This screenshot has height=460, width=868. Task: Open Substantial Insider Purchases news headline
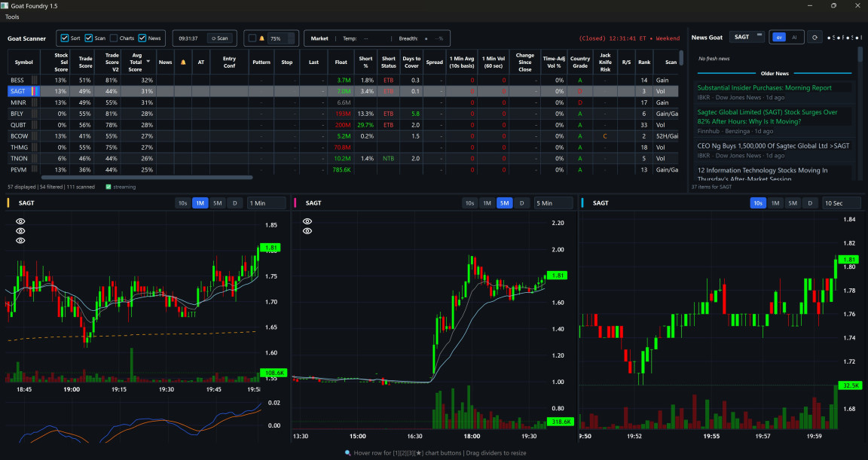[764, 88]
